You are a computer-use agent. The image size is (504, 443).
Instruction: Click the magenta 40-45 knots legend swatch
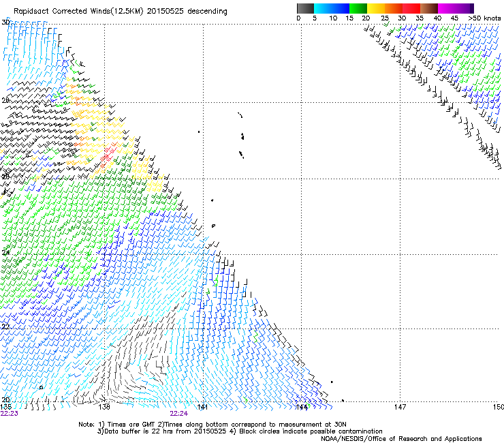(447, 8)
